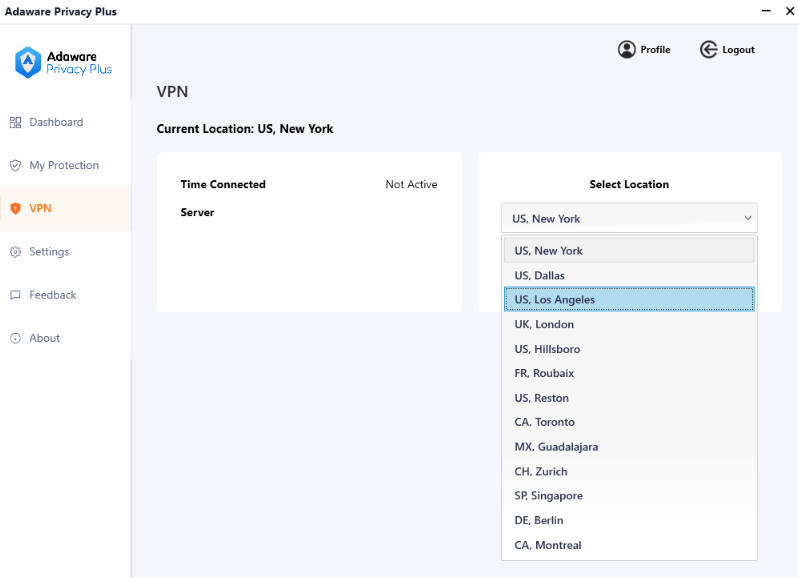Click the location dropdown chevron arrow
This screenshot has height=578, width=798.
coord(748,218)
